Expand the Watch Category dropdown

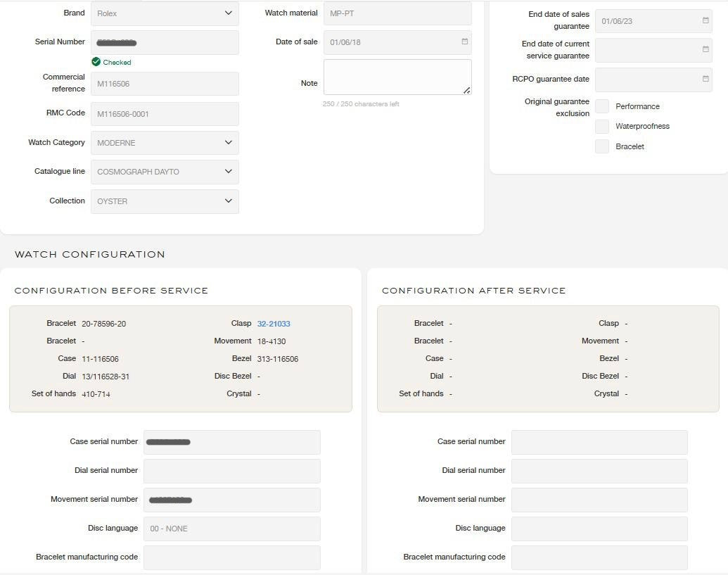coord(165,143)
